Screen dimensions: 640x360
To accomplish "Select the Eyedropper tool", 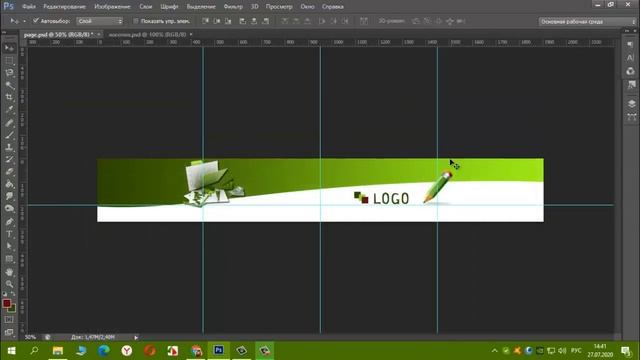I will pyautogui.click(x=9, y=110).
